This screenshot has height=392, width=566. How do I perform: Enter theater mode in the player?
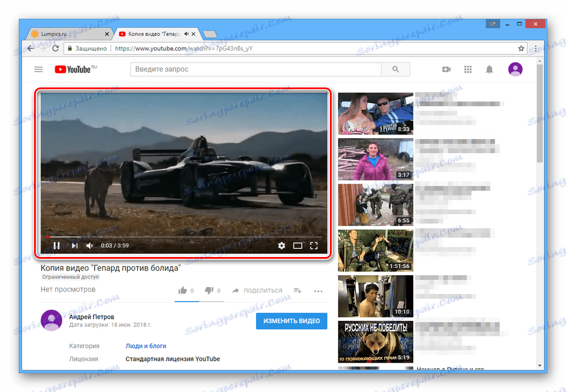298,246
